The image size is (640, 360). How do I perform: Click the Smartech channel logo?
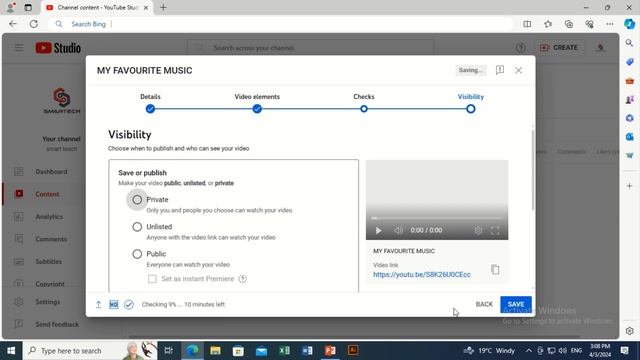(x=62, y=100)
